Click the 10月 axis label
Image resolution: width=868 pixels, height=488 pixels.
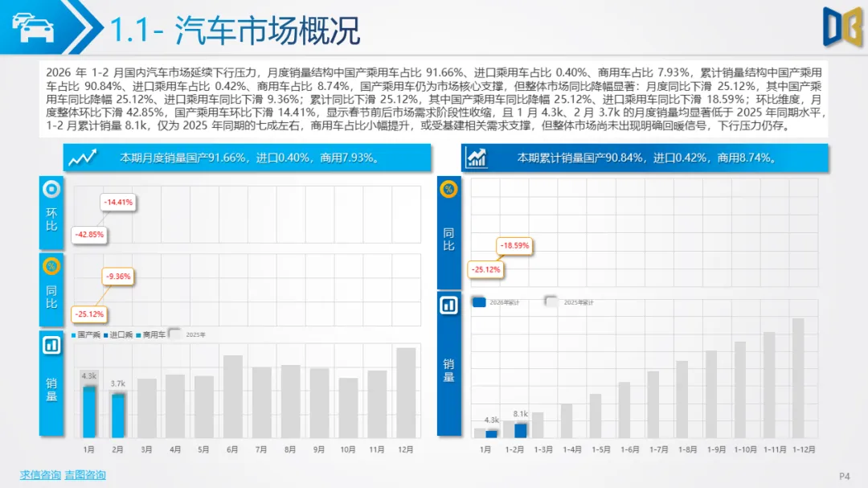348,449
